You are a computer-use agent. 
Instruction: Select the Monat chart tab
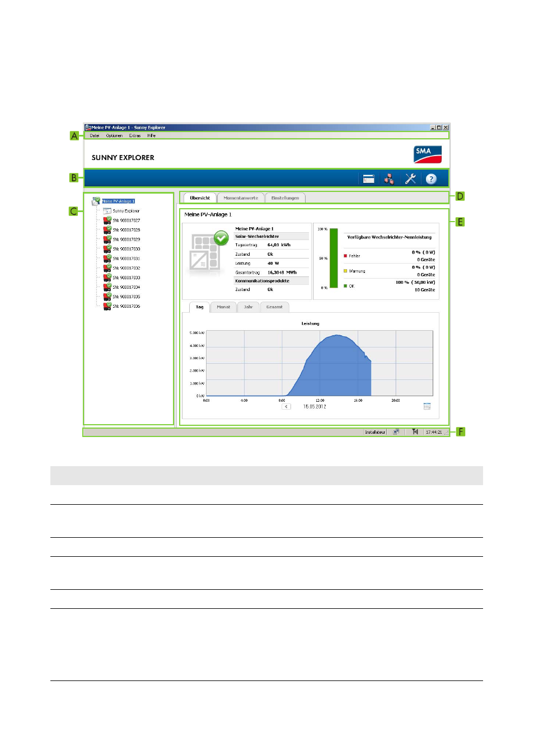223,307
